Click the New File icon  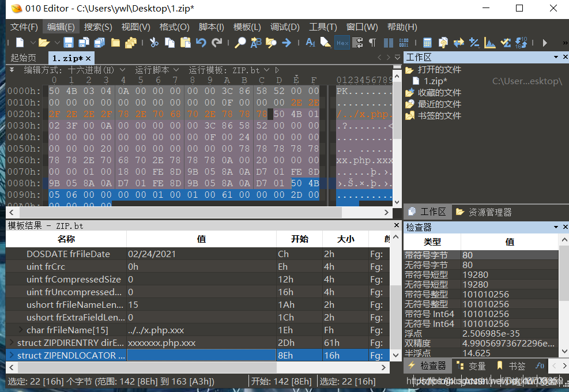(20, 43)
